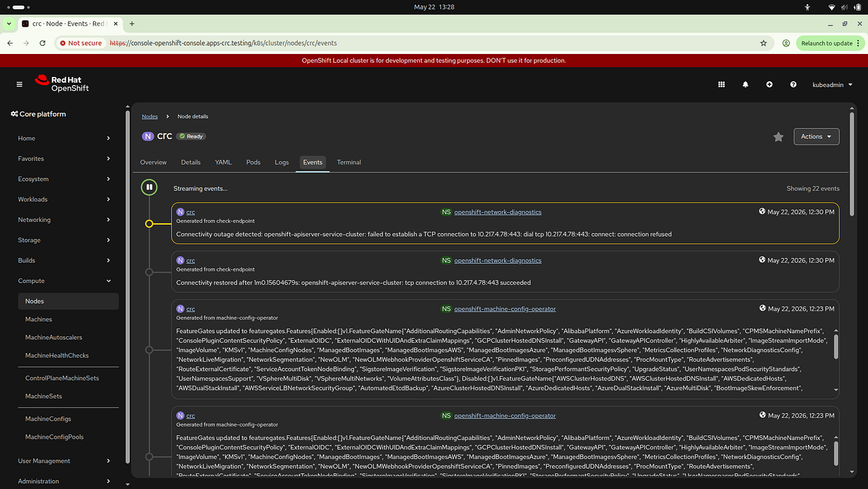Expand the Builds navigation section
This screenshot has height=489, width=868.
pos(64,261)
